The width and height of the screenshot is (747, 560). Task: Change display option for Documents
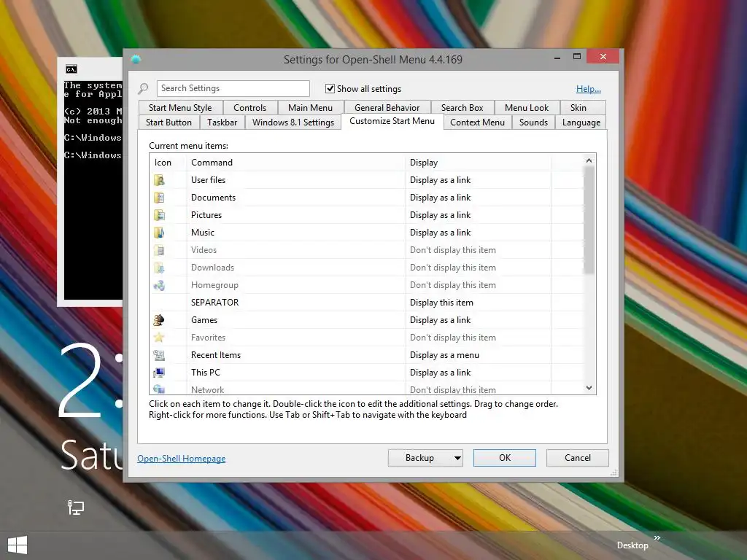440,198
